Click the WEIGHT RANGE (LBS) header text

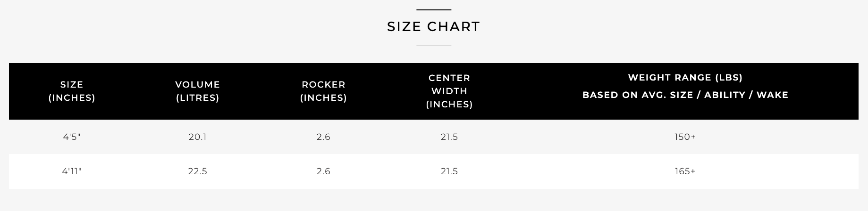tap(685, 77)
